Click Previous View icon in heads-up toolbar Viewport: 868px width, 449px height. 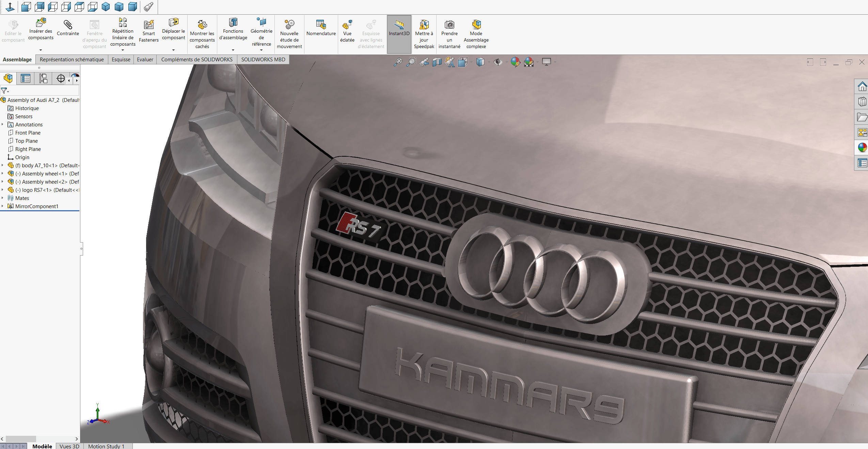424,62
